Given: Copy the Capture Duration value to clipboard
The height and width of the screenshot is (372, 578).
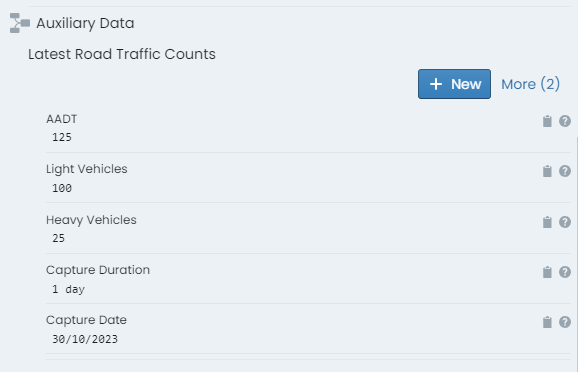Looking at the screenshot, I should 547,272.
